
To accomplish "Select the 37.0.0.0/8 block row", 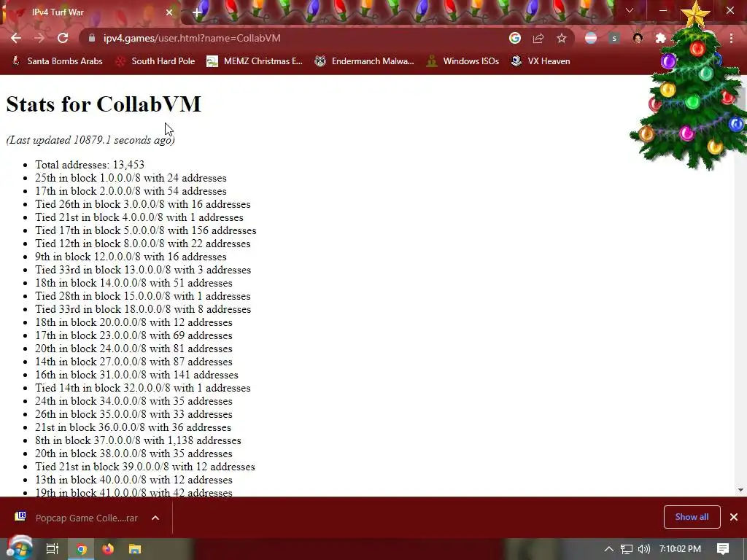I will 138,440.
